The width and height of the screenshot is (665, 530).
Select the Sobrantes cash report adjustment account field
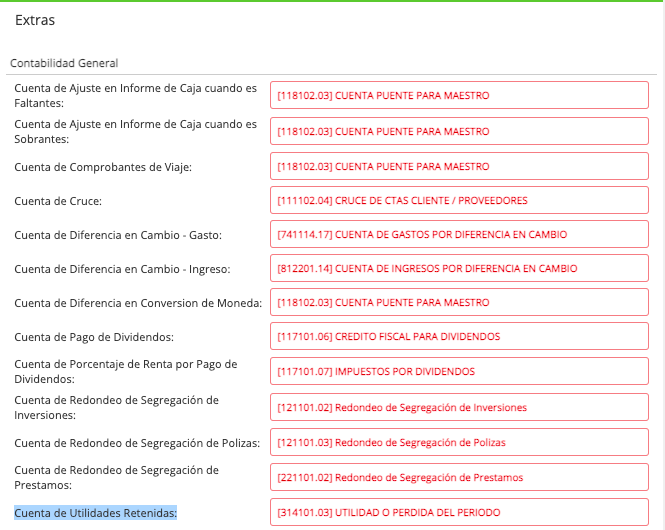tap(459, 131)
